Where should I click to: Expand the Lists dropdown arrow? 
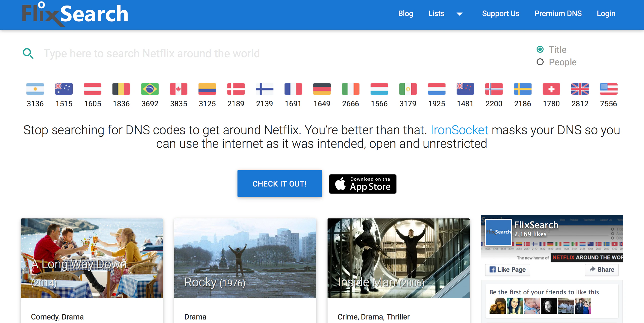pyautogui.click(x=459, y=14)
